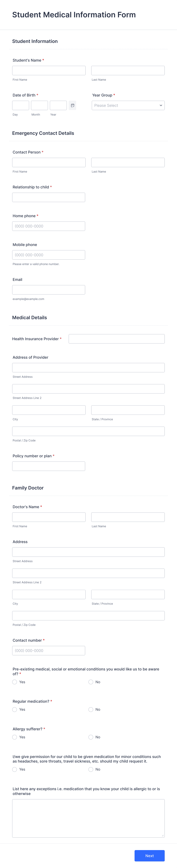Select No for medication permission question
The height and width of the screenshot is (868, 177).
(x=91, y=769)
